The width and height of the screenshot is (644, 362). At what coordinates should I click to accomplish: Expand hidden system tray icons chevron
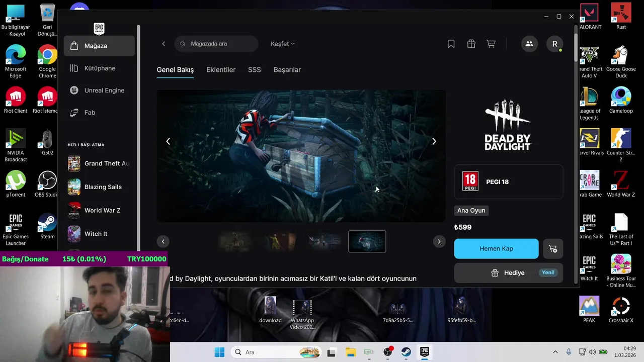pyautogui.click(x=555, y=352)
